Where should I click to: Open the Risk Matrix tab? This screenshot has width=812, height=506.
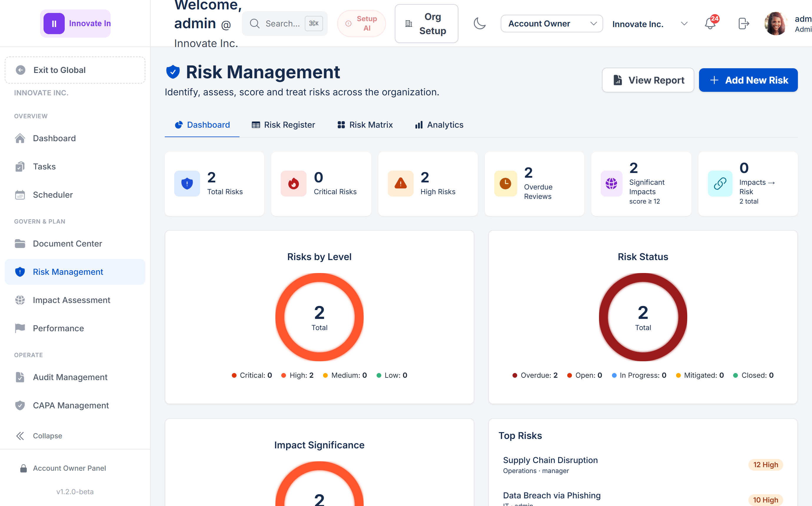tap(365, 125)
